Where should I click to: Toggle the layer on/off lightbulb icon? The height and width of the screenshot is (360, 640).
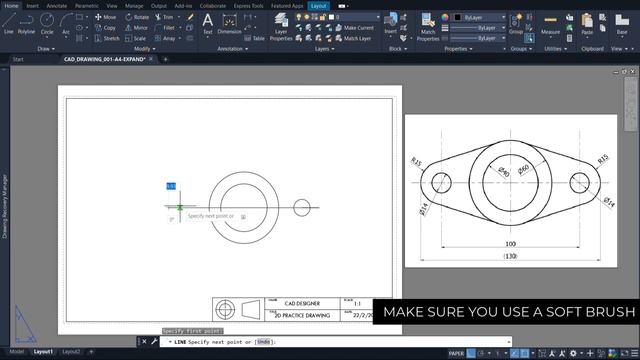299,17
